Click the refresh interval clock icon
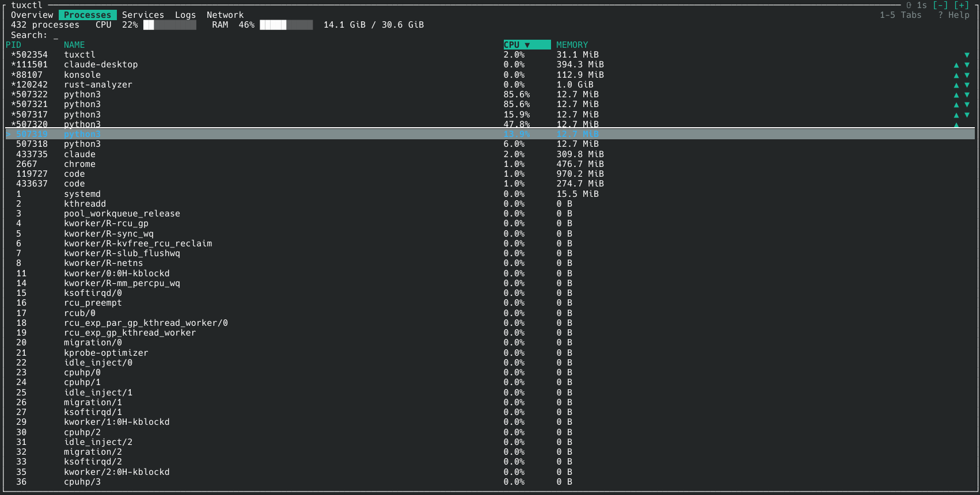Screen dimensions: 980x495 pos(909,5)
